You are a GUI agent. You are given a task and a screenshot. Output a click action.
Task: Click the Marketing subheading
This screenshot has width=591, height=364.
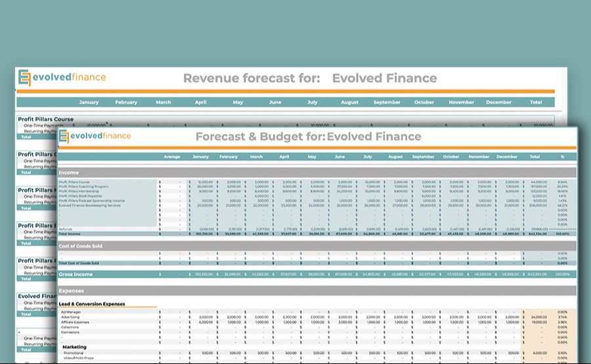point(74,347)
